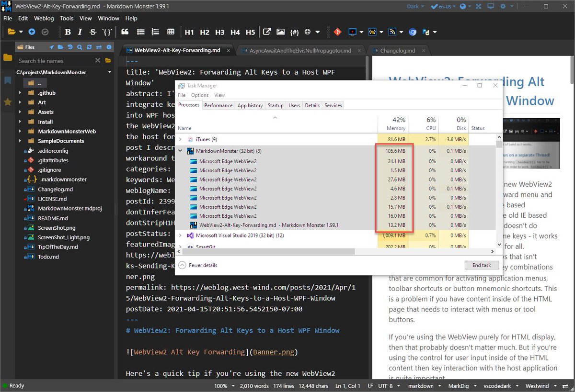Open the document outline bookmark sidebar icon
The height and width of the screenshot is (392, 575).
(8, 80)
